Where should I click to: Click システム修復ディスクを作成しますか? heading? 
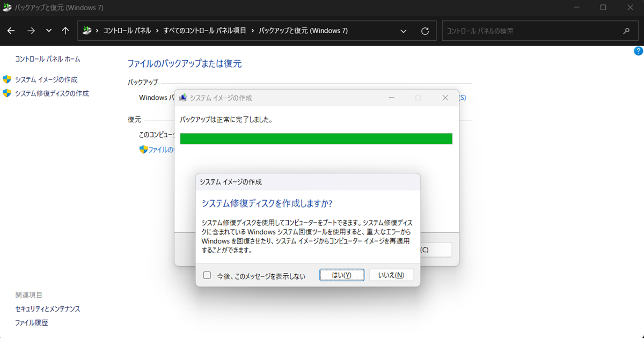(x=267, y=203)
